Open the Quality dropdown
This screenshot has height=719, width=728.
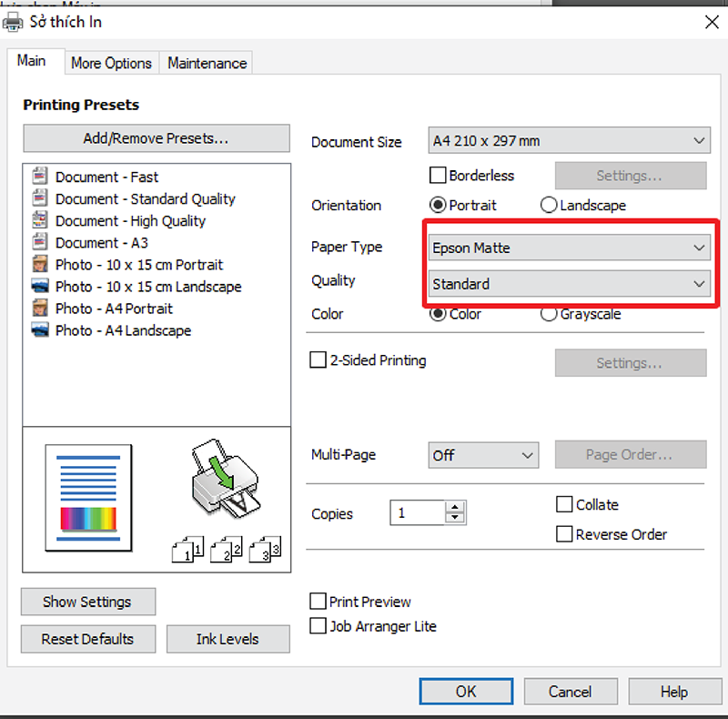coord(570,284)
